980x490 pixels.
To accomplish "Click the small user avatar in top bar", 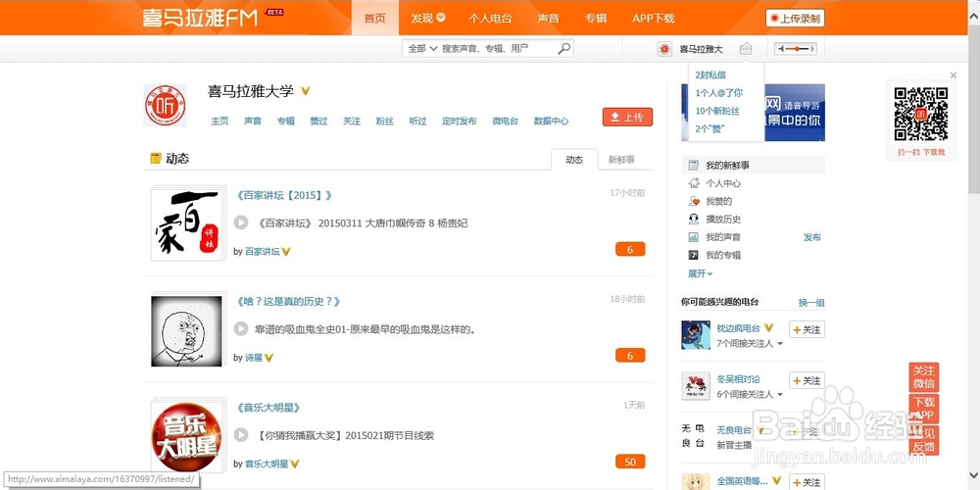I will 664,49.
